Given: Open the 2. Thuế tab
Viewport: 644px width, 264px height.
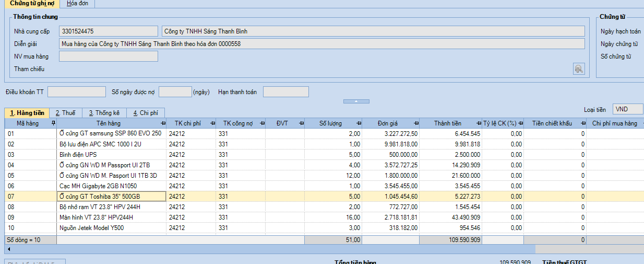Looking at the screenshot, I should click(66, 112).
